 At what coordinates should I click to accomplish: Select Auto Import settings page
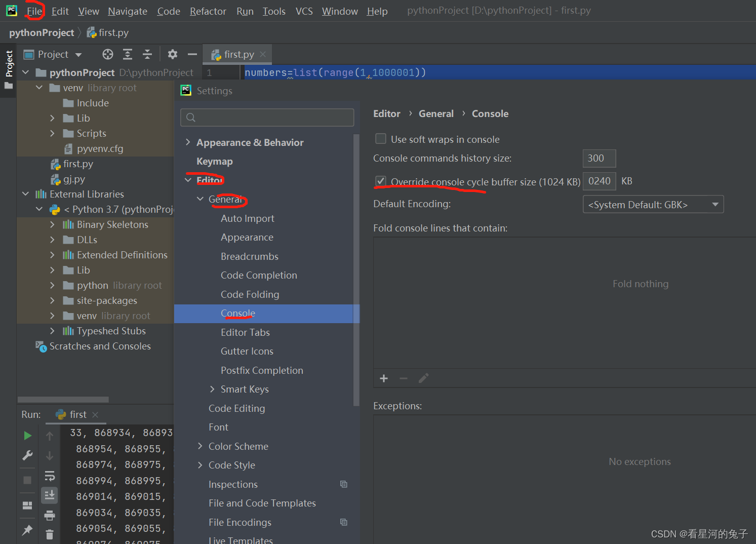pos(248,218)
